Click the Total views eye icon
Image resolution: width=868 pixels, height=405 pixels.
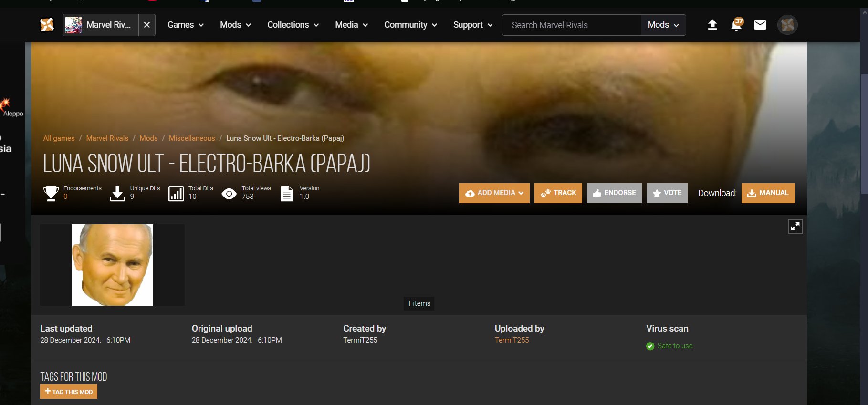[x=229, y=194]
